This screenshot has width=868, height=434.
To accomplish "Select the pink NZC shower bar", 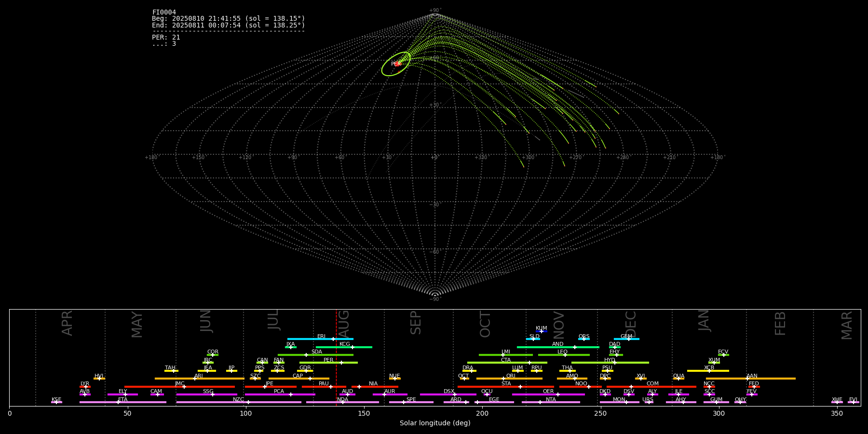I will coord(239,402).
